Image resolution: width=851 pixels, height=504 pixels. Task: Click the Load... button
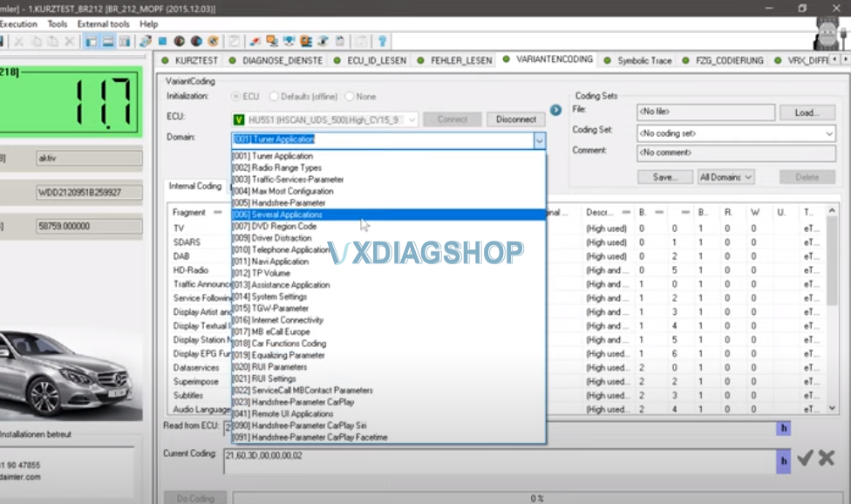[807, 112]
